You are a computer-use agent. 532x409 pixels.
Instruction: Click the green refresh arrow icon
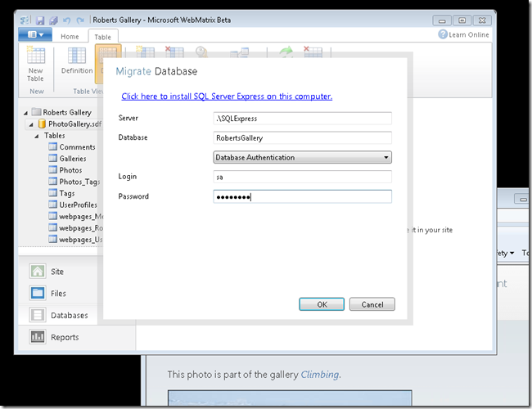pos(286,52)
